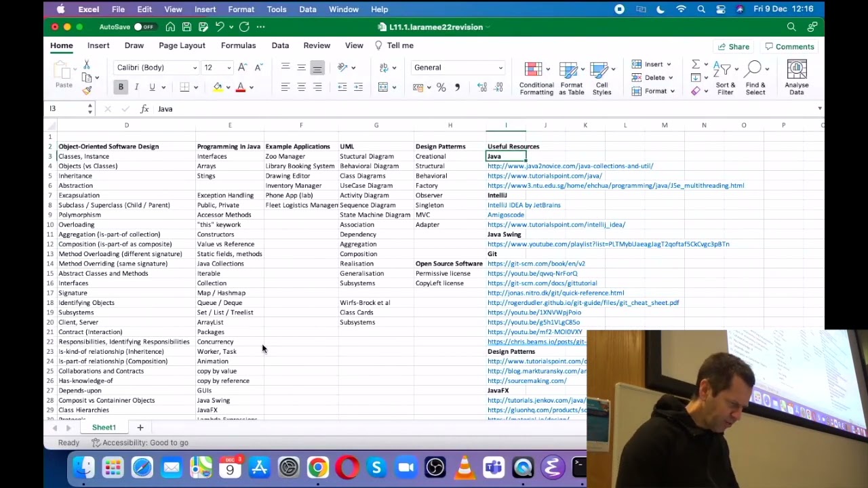Click the Share button
868x488 pixels.
click(x=733, y=47)
